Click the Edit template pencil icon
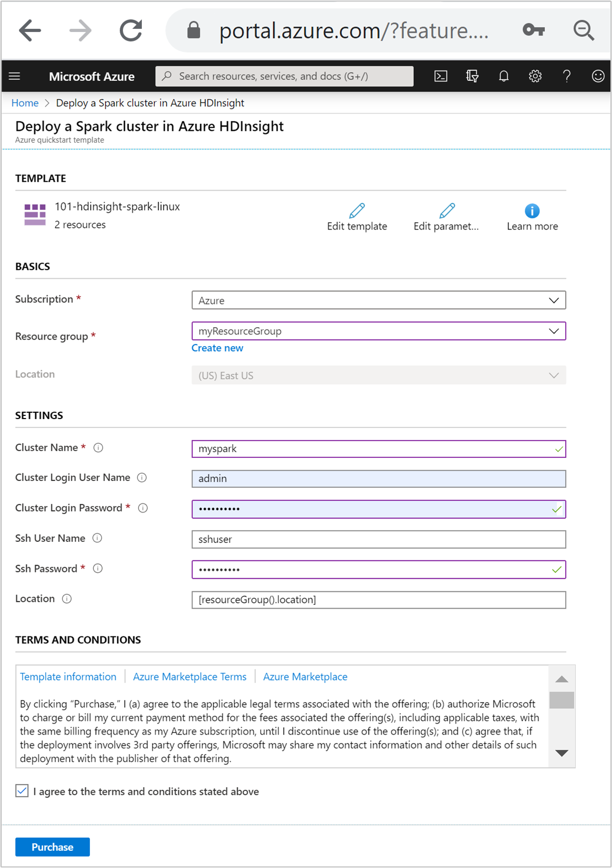The image size is (612, 868). pos(357,211)
